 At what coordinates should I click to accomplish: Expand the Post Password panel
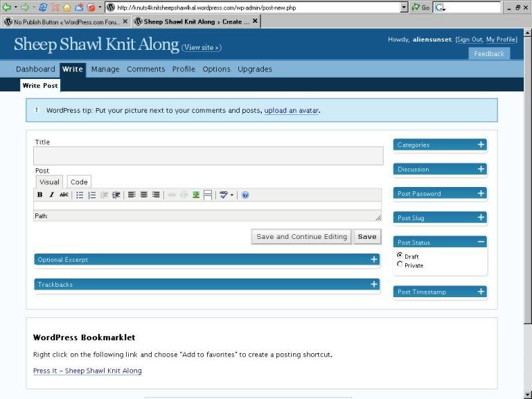pyautogui.click(x=481, y=193)
